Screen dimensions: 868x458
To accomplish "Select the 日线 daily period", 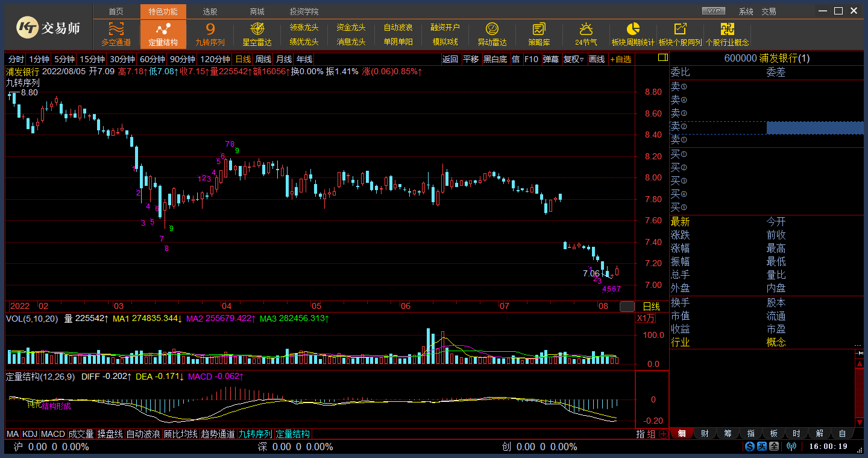I will [243, 59].
